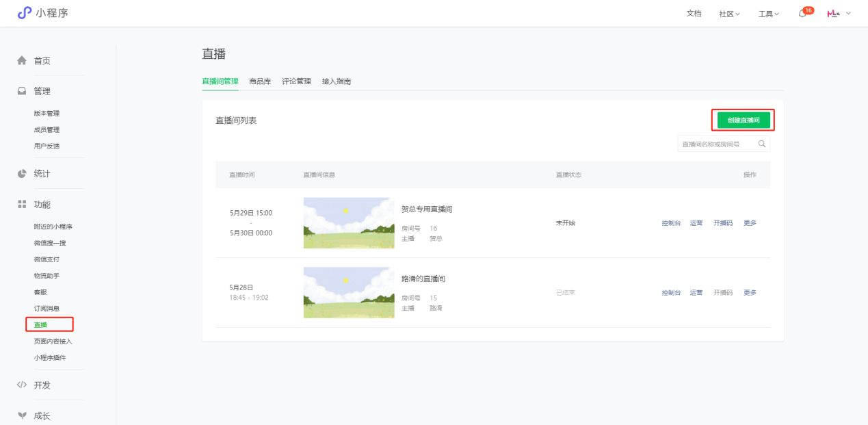Open 统计 pie chart icon
The width and height of the screenshot is (868, 425).
tap(22, 174)
